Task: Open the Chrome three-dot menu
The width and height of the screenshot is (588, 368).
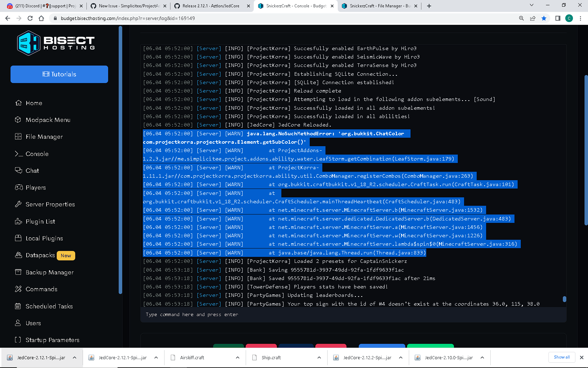Action: [580, 18]
